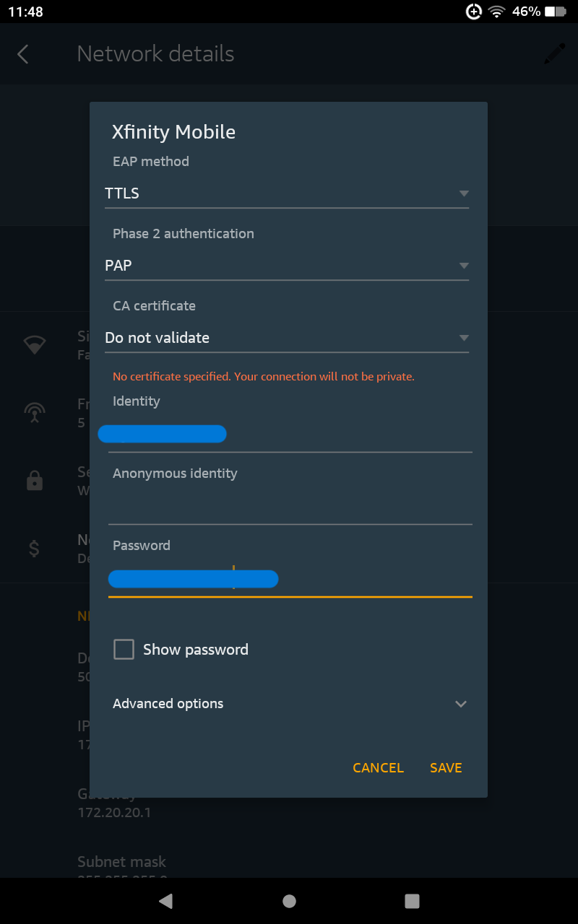Open the EAP method TTLS dropdown
This screenshot has width=578, height=924.
[287, 193]
